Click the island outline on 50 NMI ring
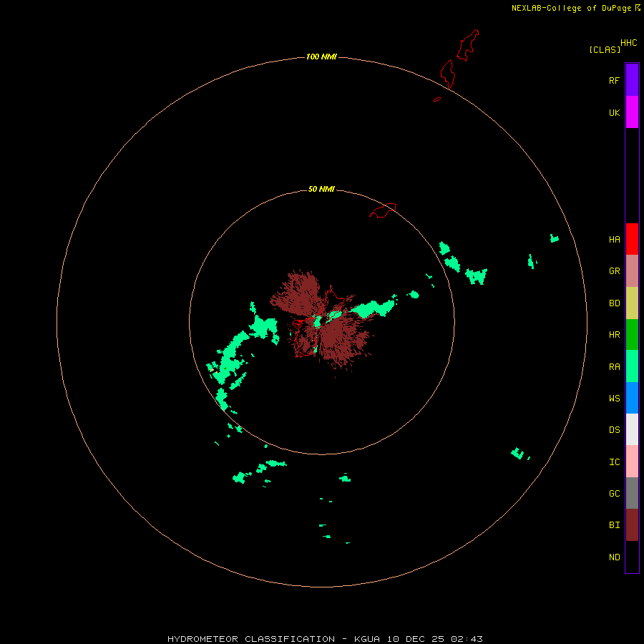The width and height of the screenshot is (644, 644). (383, 210)
